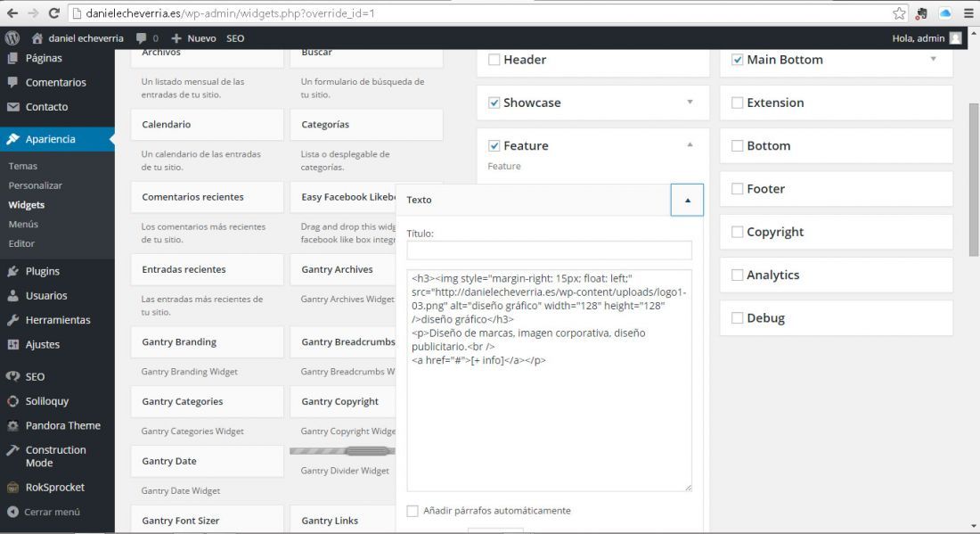The width and height of the screenshot is (980, 534).
Task: Click the admin avatar icon
Action: coord(956,38)
